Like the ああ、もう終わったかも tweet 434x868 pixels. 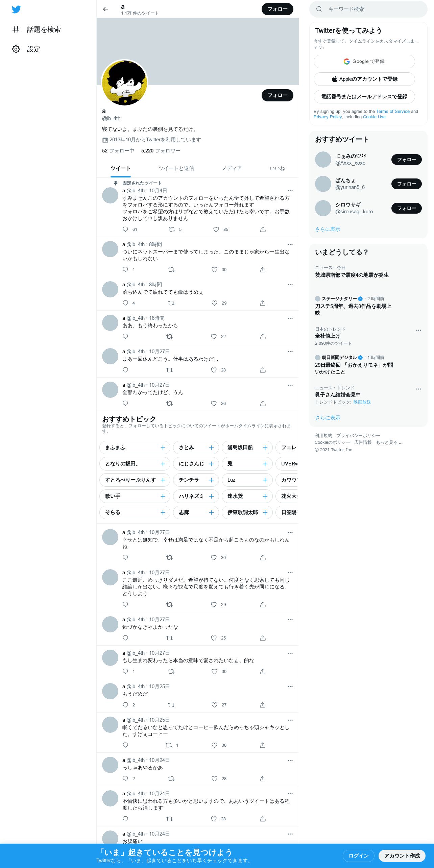click(x=214, y=336)
